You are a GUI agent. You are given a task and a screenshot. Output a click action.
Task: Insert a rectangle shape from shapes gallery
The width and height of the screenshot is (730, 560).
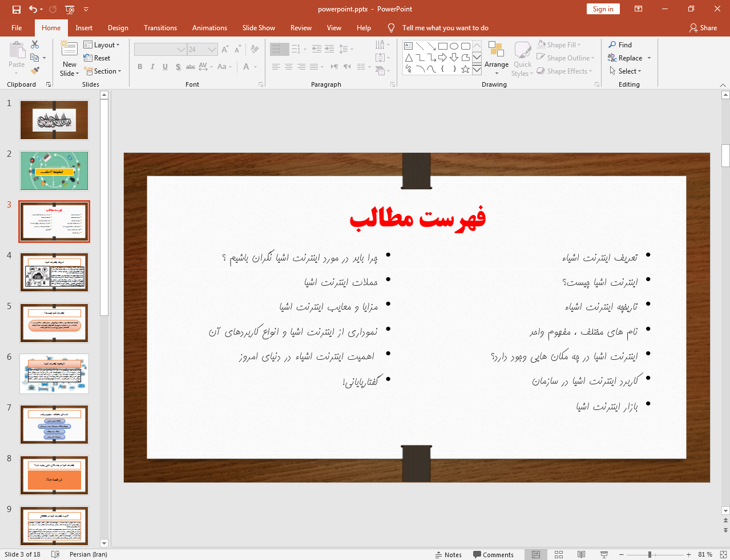tap(443, 46)
